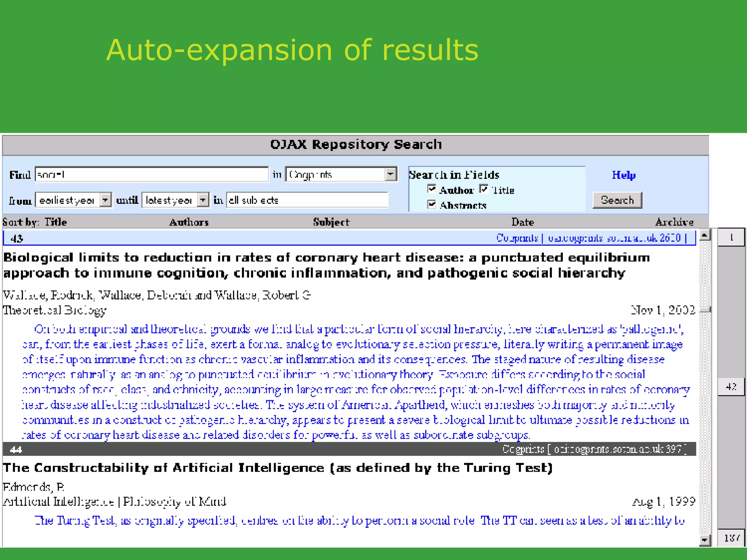Viewport: 747px width, 560px height.
Task: Click the scrollbar down arrow
Action: 705,540
